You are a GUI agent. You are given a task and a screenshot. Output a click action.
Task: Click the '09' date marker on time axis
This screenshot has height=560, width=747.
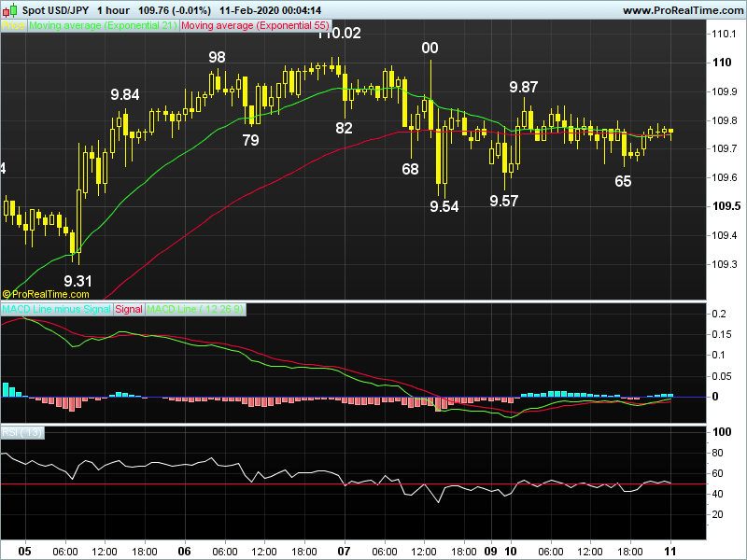click(x=491, y=551)
